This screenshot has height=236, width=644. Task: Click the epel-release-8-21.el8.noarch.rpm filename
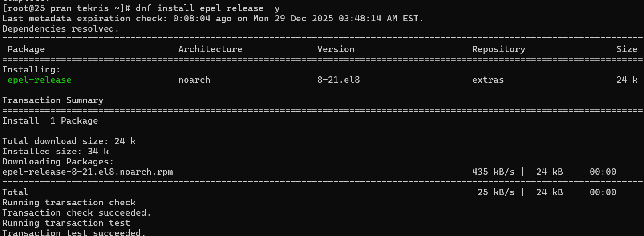pos(87,172)
